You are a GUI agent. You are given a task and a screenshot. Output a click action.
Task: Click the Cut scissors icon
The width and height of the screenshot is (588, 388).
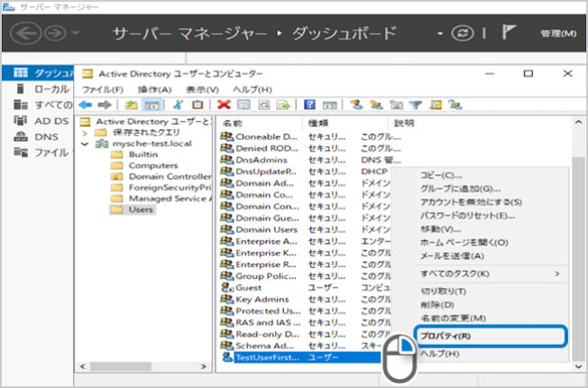[179, 105]
